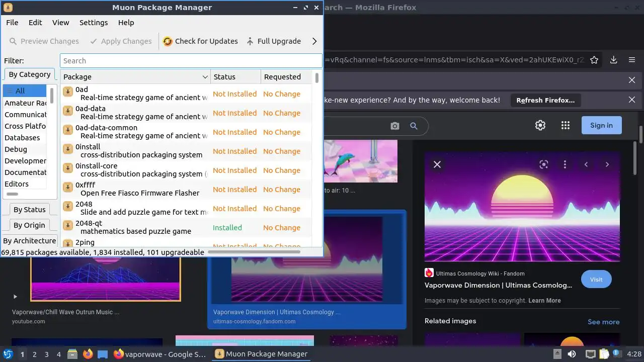Open the Settings menu in Muon
Screen dimensions: 644x362
pyautogui.click(x=94, y=23)
